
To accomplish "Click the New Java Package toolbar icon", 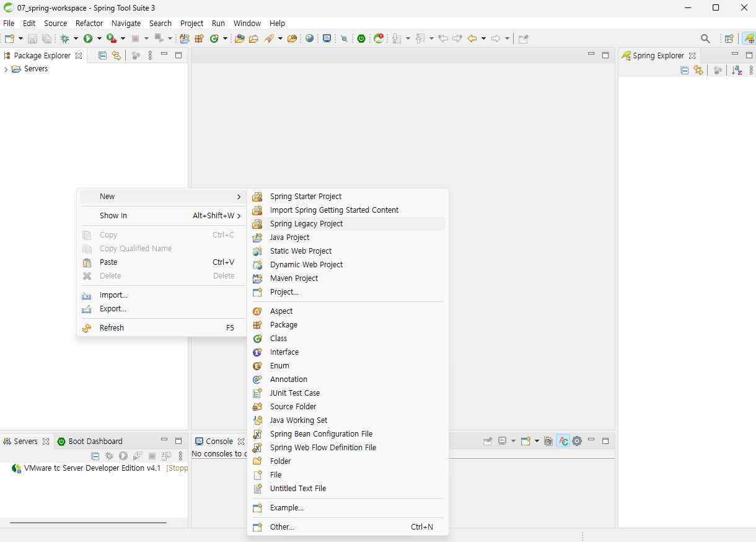I will [200, 38].
